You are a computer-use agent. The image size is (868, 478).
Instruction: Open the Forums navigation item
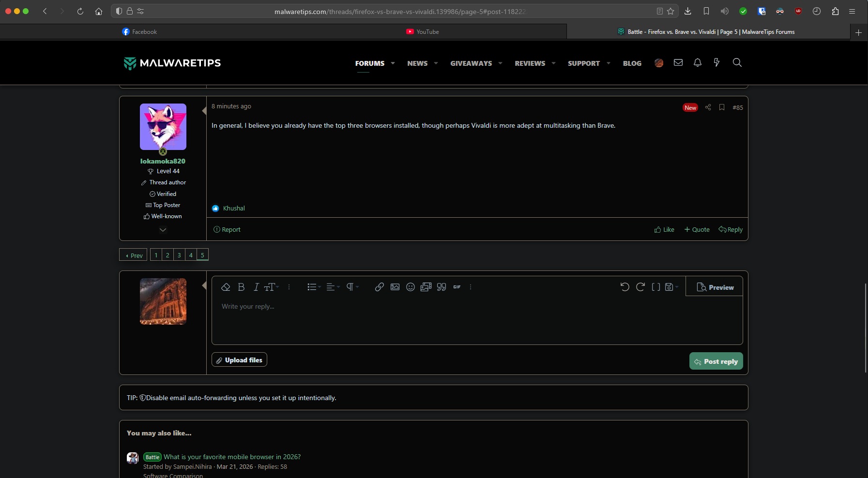370,63
